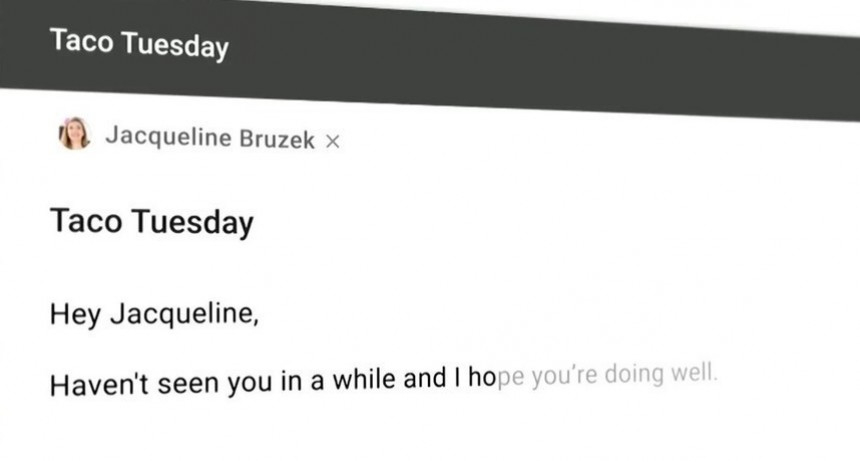
Task: Click the Taco Tuesday subject field
Action: 430,222
